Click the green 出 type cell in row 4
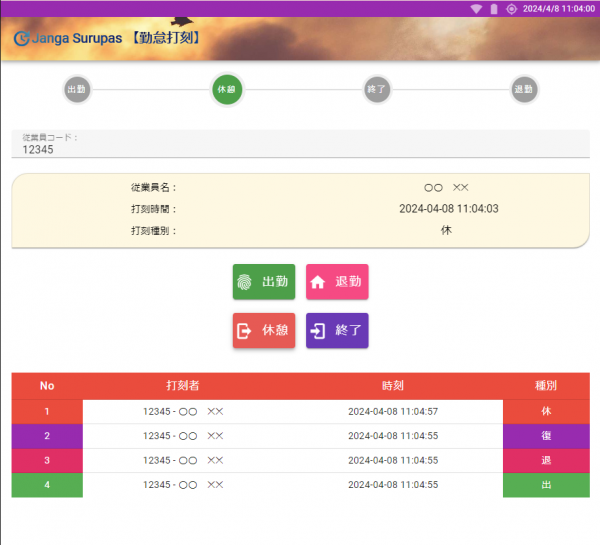The height and width of the screenshot is (545, 600). tap(546, 485)
